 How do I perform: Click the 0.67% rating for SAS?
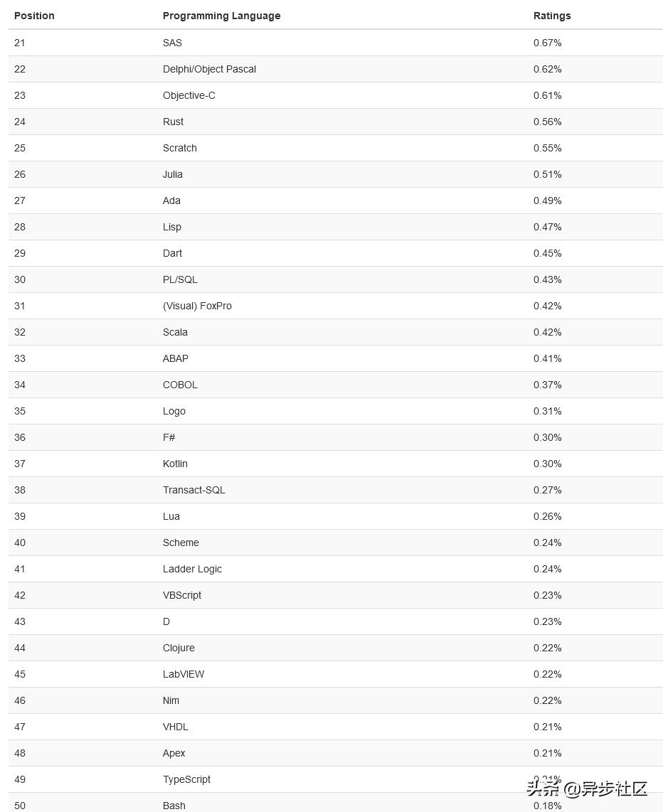[x=547, y=43]
